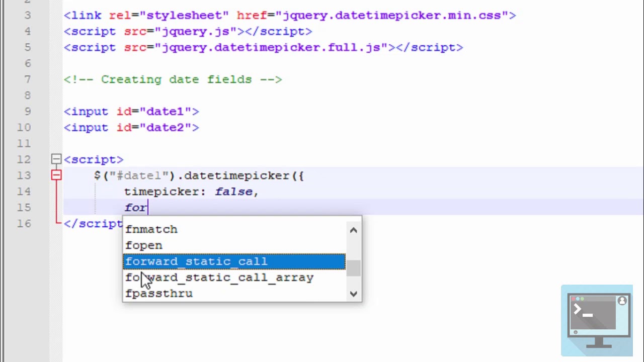644x362 pixels.
Task: Click line number 16 in the margin
Action: point(24,224)
